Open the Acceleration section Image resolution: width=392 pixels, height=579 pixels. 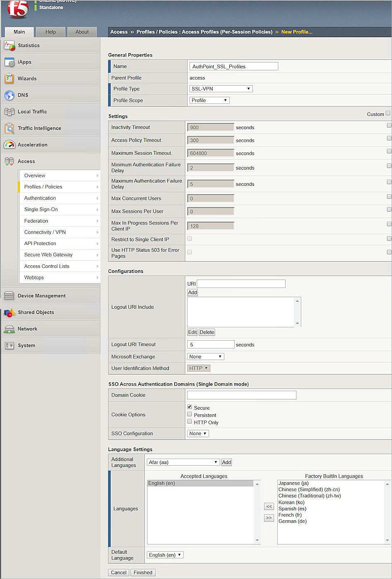(x=9, y=144)
